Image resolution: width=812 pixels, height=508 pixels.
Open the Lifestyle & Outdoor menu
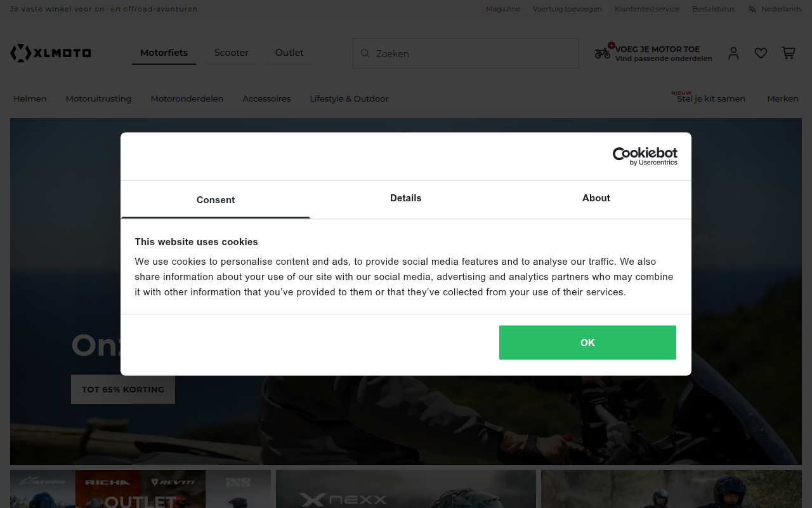click(349, 98)
